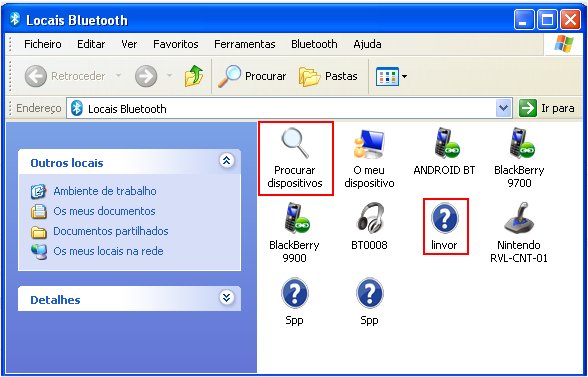Open Os meus locais na rede link
The height and width of the screenshot is (377, 588).
[108, 251]
